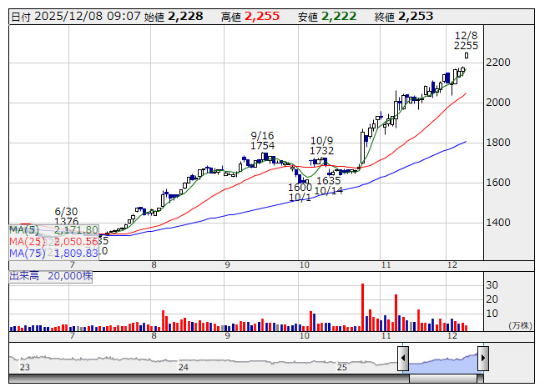Click the year 23 marker in the navigator
This screenshot has width=545, height=392.
coord(25,367)
